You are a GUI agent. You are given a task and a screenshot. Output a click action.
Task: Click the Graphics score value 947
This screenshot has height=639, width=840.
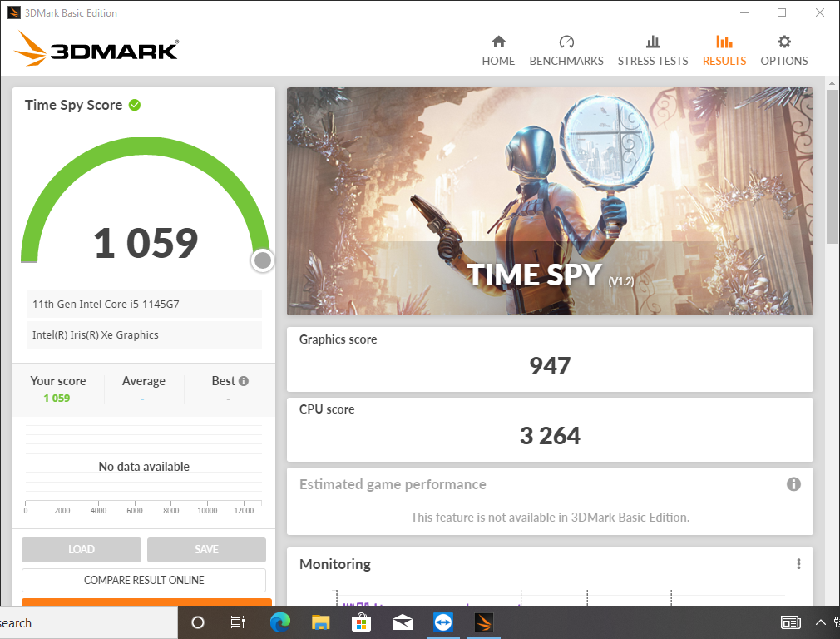550,366
